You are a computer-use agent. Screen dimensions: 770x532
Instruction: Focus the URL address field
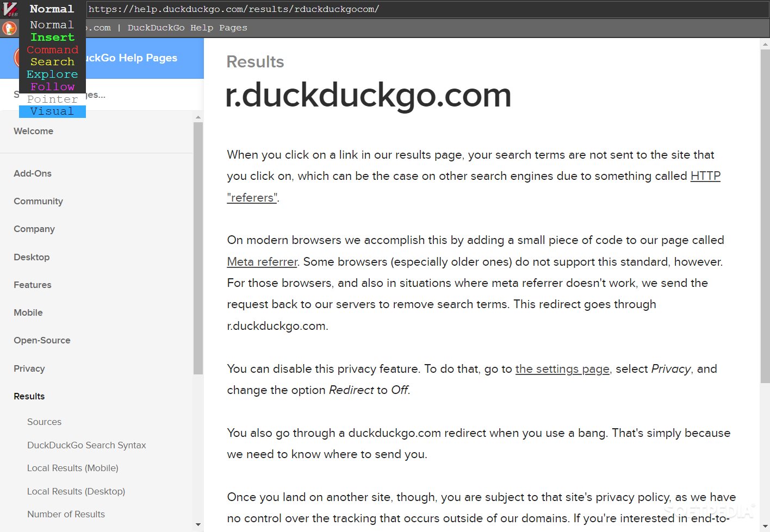(x=427, y=9)
